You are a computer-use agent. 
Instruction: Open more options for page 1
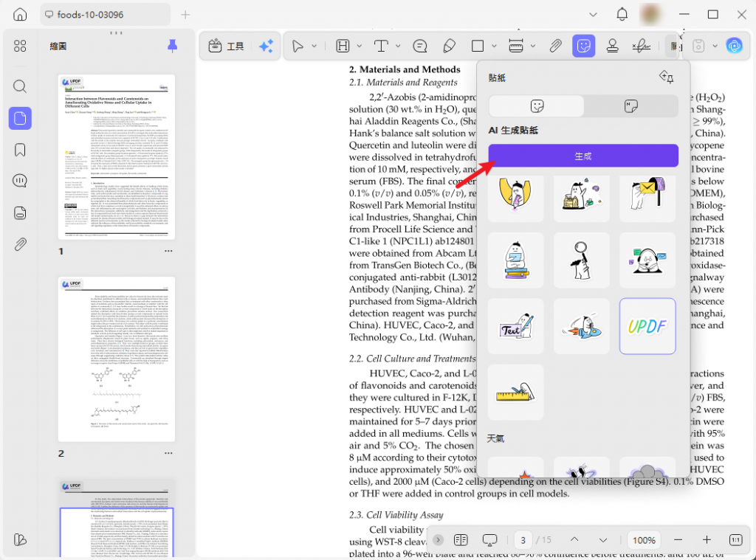pos(168,251)
